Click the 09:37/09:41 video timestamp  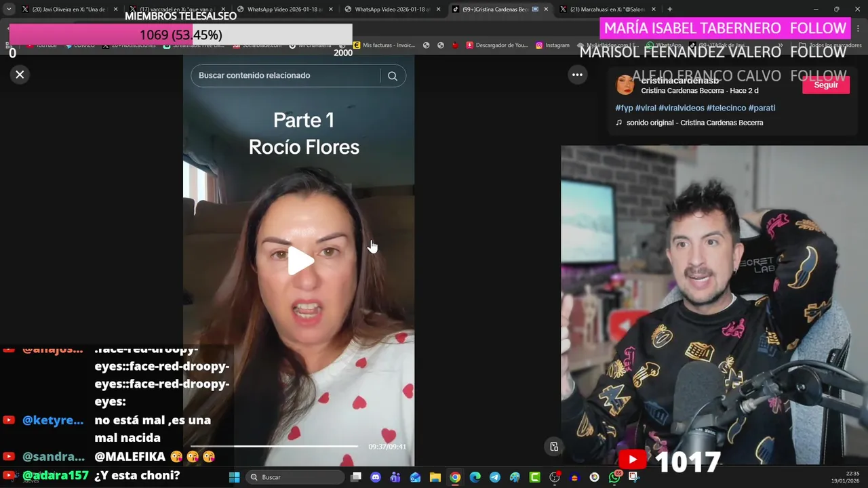387,447
